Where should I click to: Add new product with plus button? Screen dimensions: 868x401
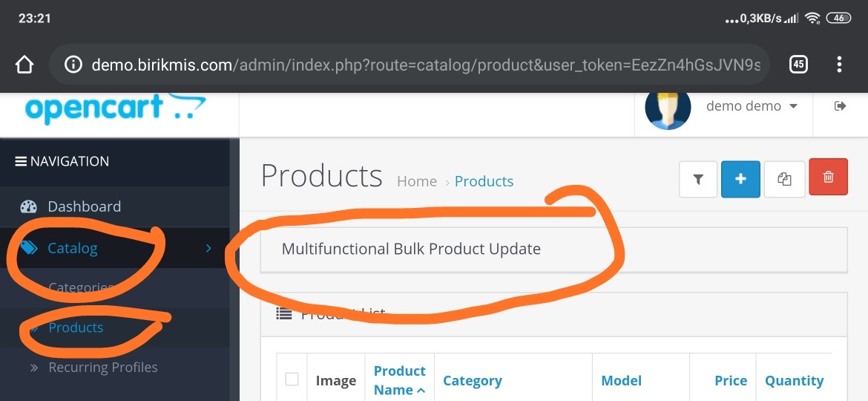(740, 179)
